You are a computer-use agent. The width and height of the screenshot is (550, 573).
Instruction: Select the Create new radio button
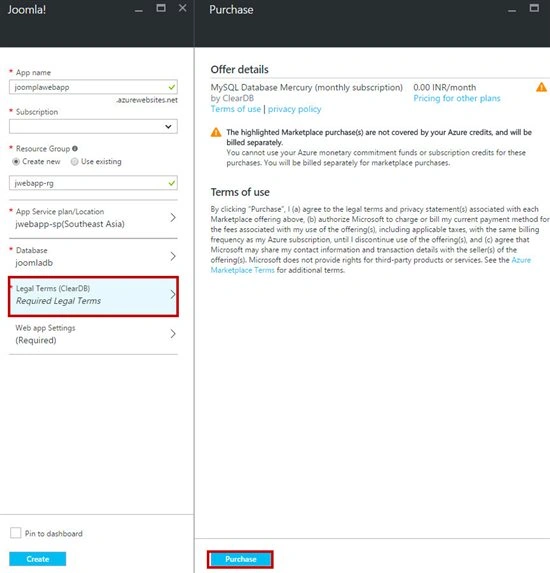[16, 162]
